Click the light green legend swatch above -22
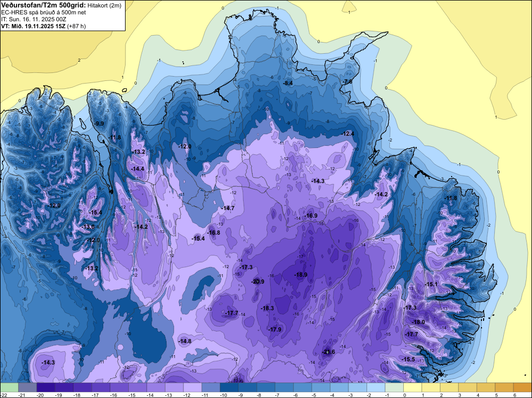The image size is (532, 398). tap(9, 387)
